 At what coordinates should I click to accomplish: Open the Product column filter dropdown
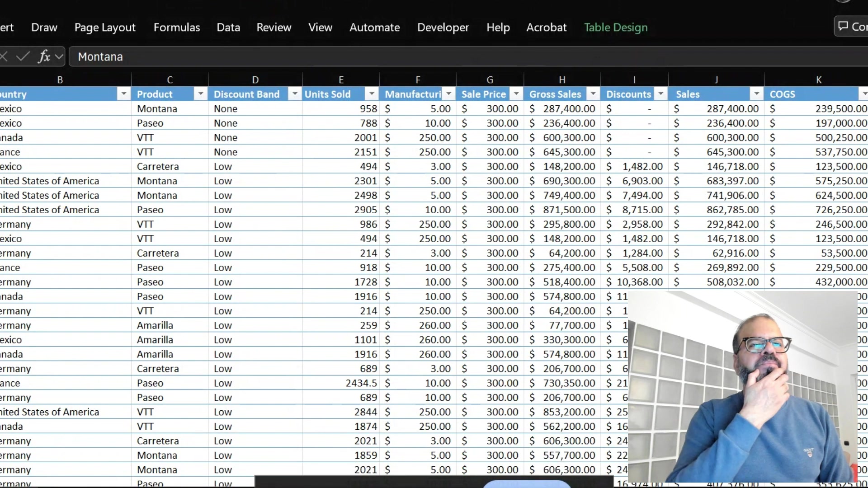[x=200, y=94]
